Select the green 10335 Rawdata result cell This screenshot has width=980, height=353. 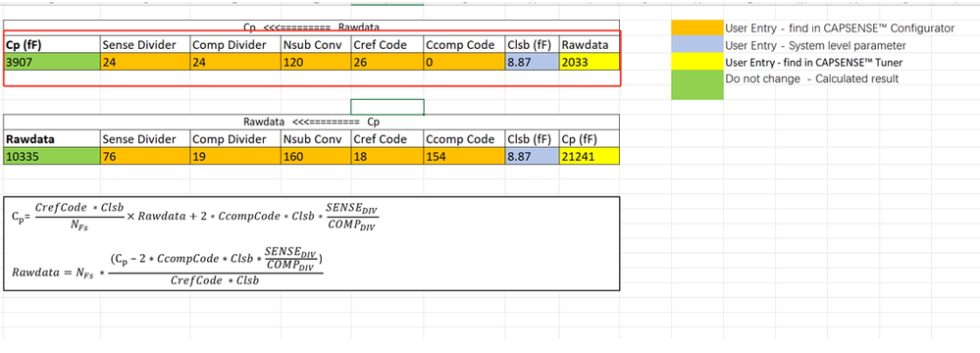[x=52, y=156]
